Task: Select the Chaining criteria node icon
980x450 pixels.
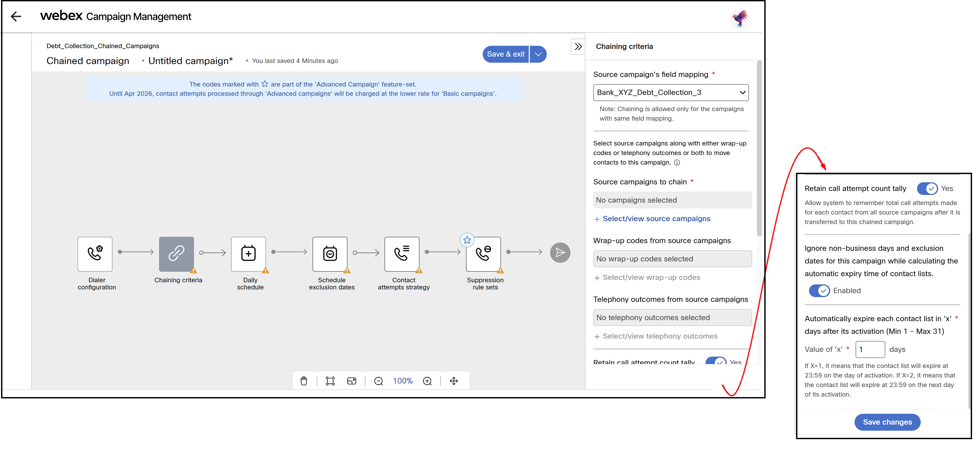Action: tap(176, 254)
